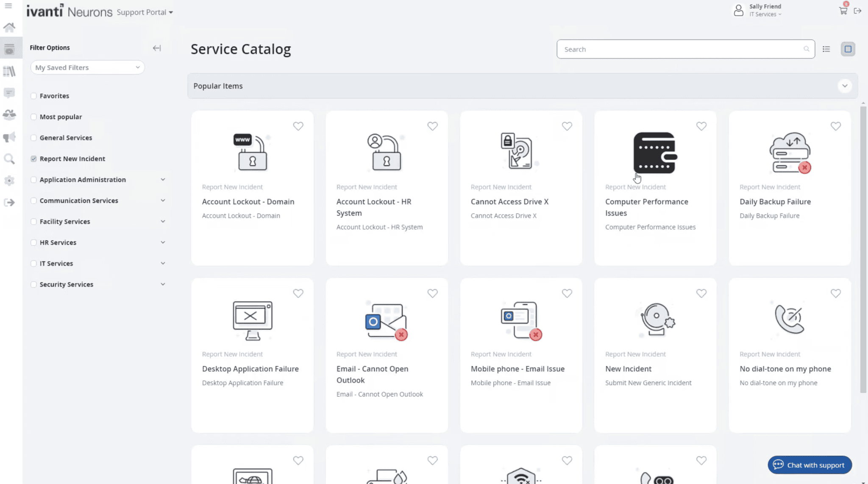
Task: Open the sidebar search icon
Action: [x=9, y=159]
